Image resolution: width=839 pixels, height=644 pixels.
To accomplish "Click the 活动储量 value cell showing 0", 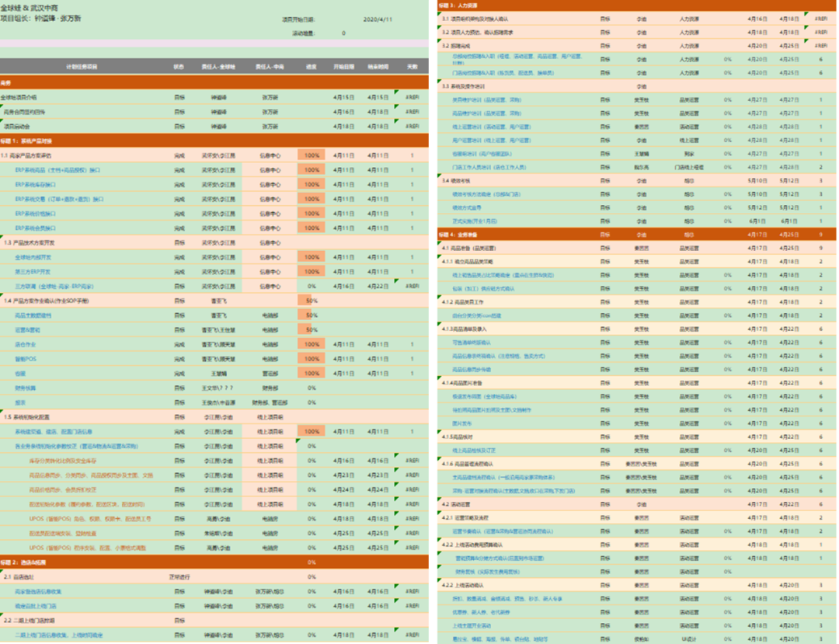I will click(x=343, y=33).
